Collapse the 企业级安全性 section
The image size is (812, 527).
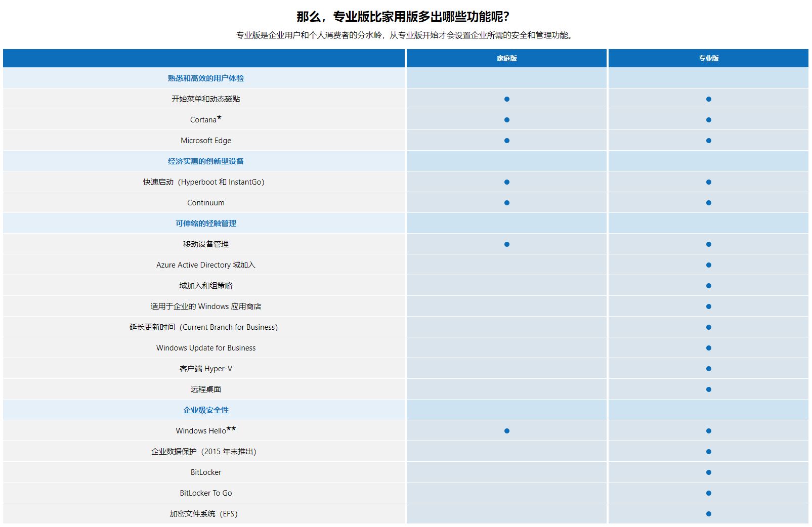[x=205, y=410]
